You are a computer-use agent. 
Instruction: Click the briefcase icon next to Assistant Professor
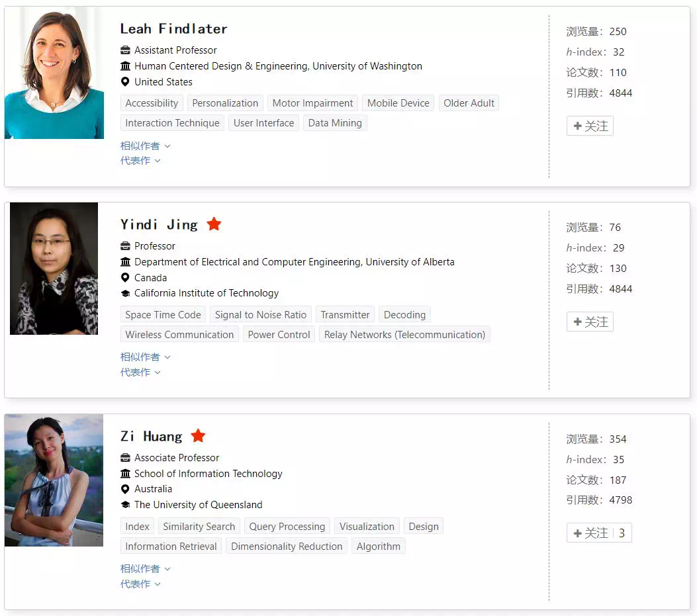[x=125, y=50]
